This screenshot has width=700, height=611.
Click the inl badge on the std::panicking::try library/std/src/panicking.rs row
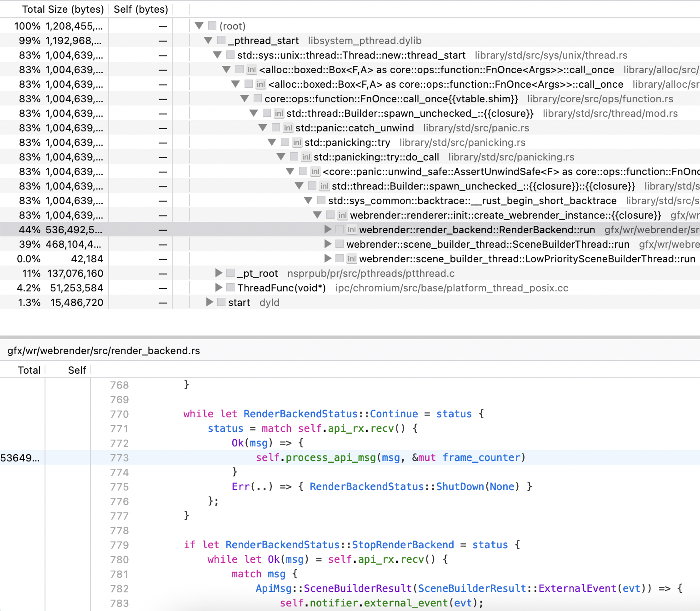tap(297, 143)
